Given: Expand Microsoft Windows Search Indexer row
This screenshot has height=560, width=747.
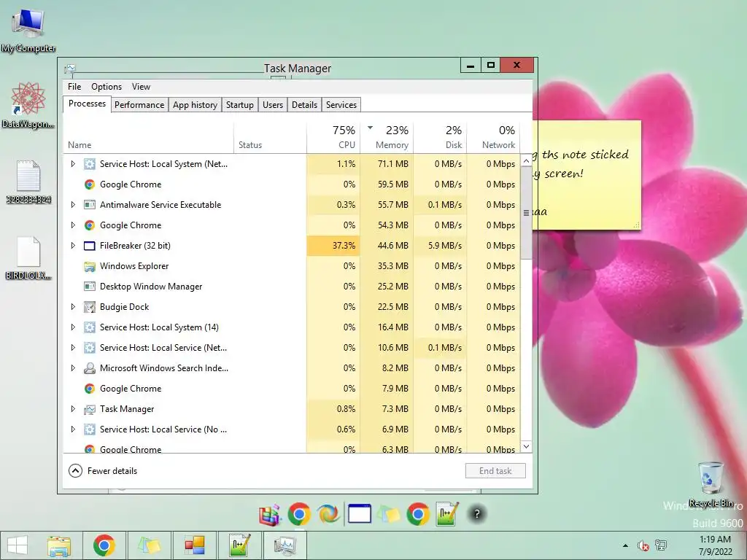Looking at the screenshot, I should pos(73,368).
